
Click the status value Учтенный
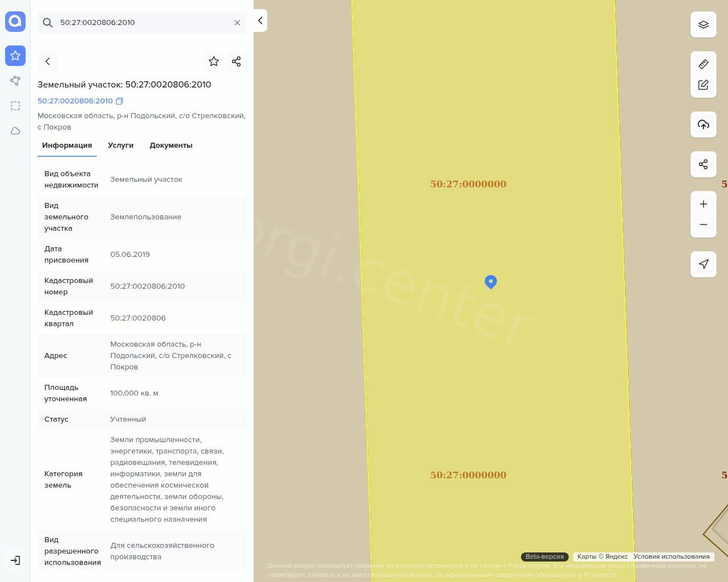click(x=128, y=419)
